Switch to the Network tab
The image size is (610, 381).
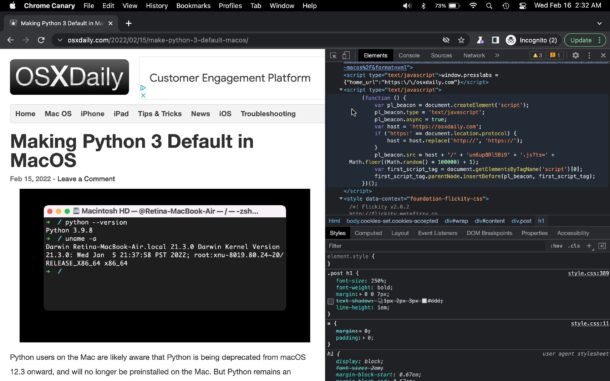click(474, 56)
